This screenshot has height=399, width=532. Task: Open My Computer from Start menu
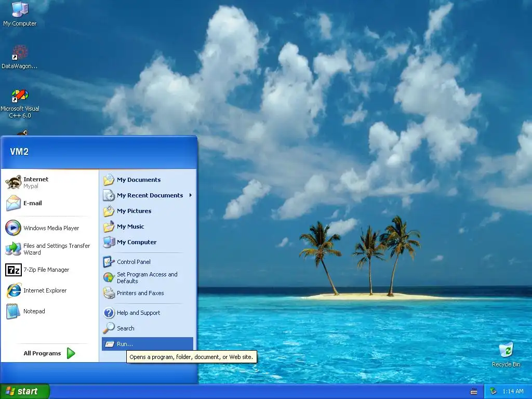(148, 242)
